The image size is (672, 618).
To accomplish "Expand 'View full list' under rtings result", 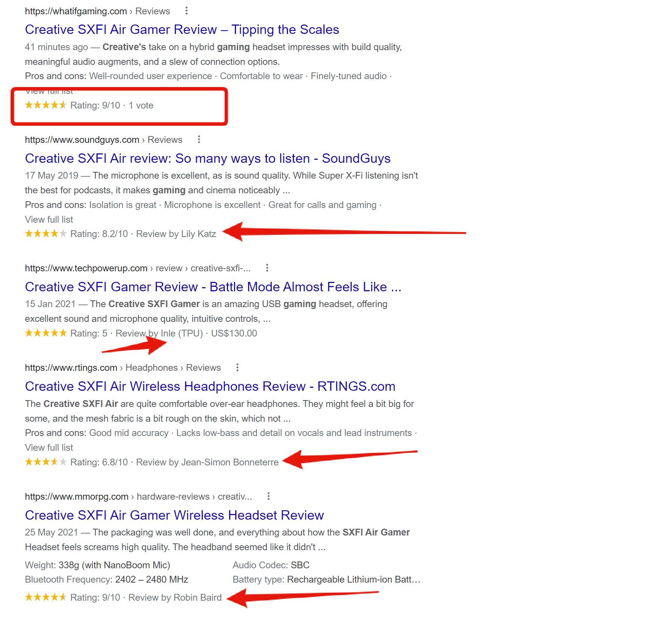I will (49, 448).
